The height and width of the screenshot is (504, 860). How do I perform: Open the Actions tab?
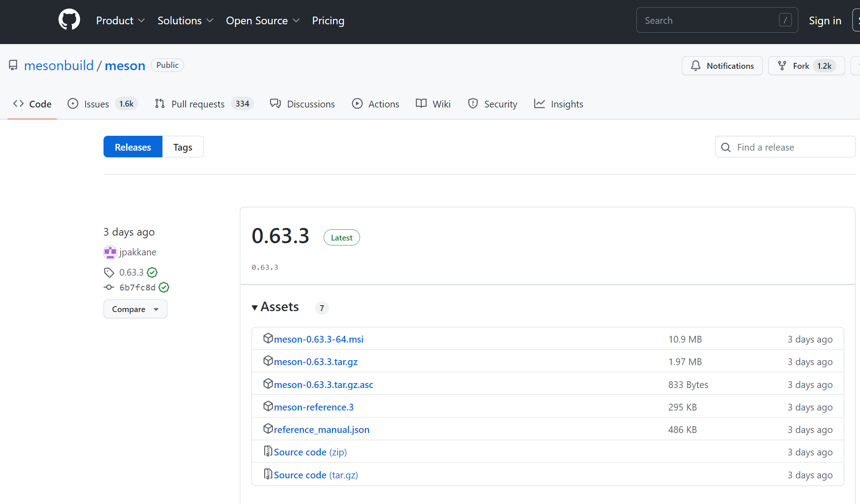click(376, 104)
